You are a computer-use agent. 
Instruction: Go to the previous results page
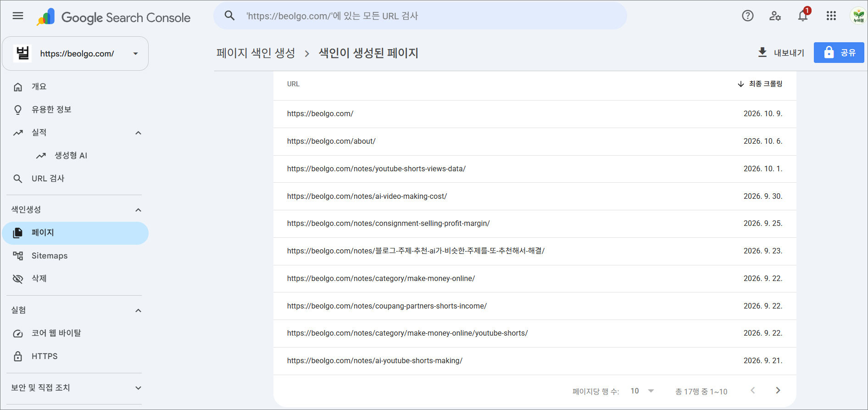(x=752, y=390)
